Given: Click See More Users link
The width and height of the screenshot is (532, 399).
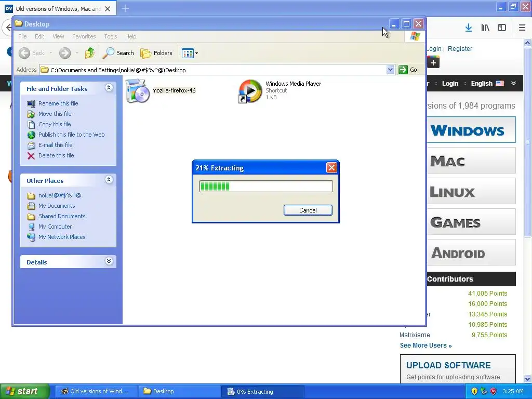Looking at the screenshot, I should (426, 345).
